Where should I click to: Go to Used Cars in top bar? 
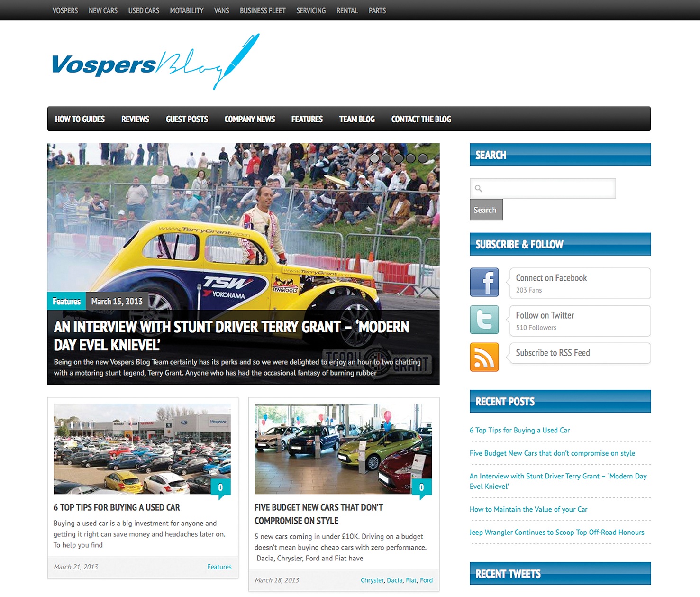coord(144,10)
